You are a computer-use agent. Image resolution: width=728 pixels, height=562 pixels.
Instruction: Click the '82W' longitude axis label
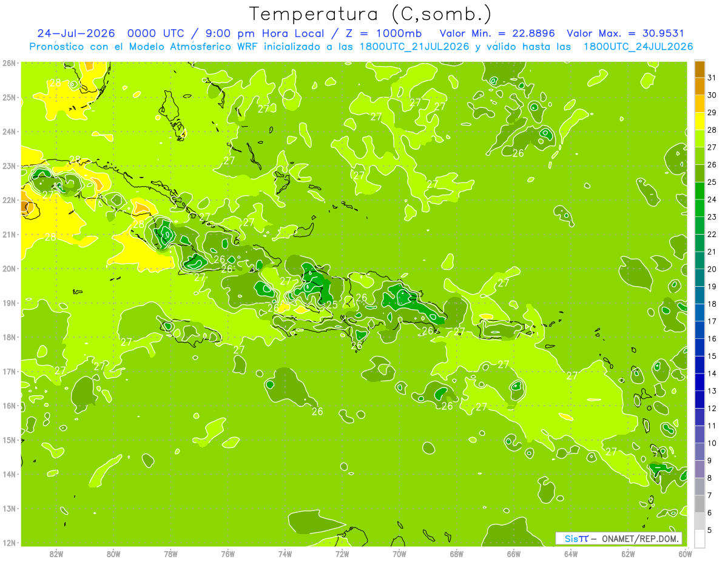pyautogui.click(x=56, y=554)
